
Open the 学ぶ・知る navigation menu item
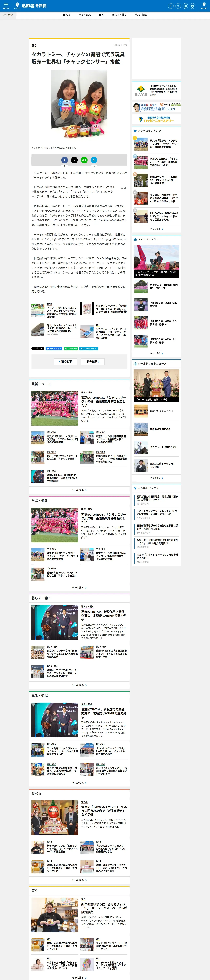pos(141,15)
